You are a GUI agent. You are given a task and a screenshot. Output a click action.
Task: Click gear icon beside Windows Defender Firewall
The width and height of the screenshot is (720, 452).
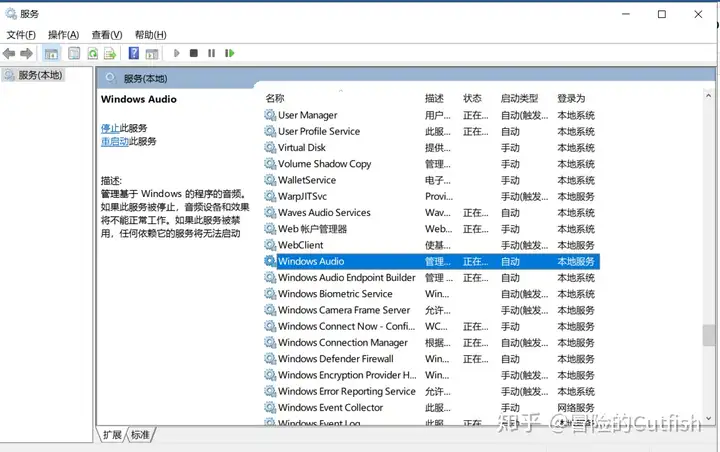pos(270,358)
